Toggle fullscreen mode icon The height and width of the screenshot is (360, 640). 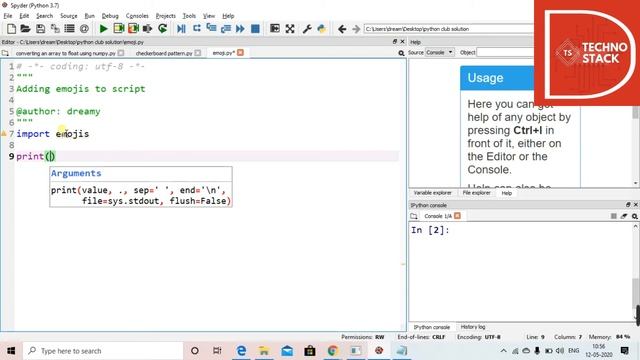pos(290,29)
